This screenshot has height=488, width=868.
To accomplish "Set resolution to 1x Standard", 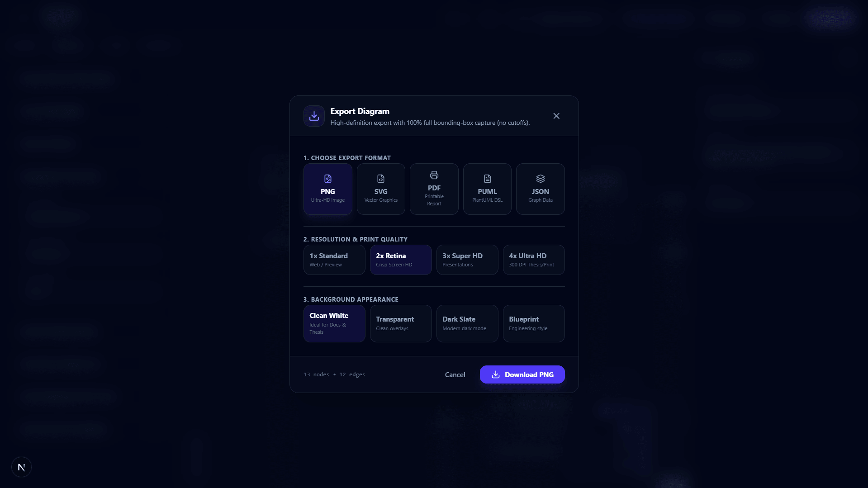I will 334,260.
